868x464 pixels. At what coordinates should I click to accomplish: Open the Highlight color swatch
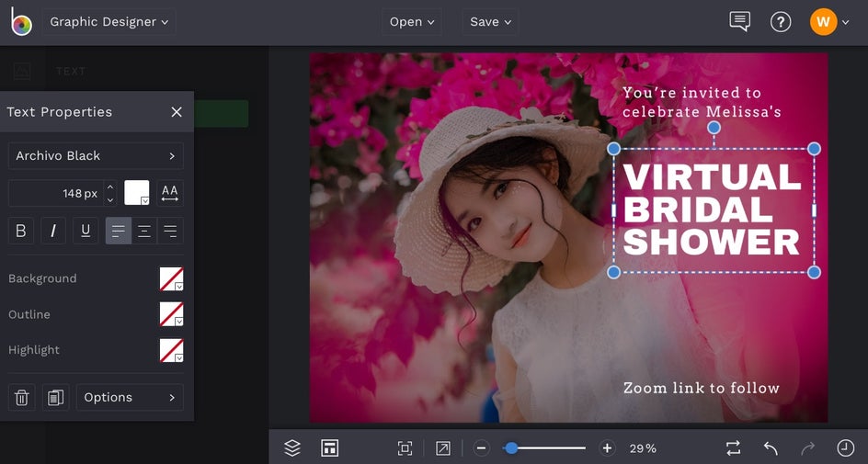point(172,350)
